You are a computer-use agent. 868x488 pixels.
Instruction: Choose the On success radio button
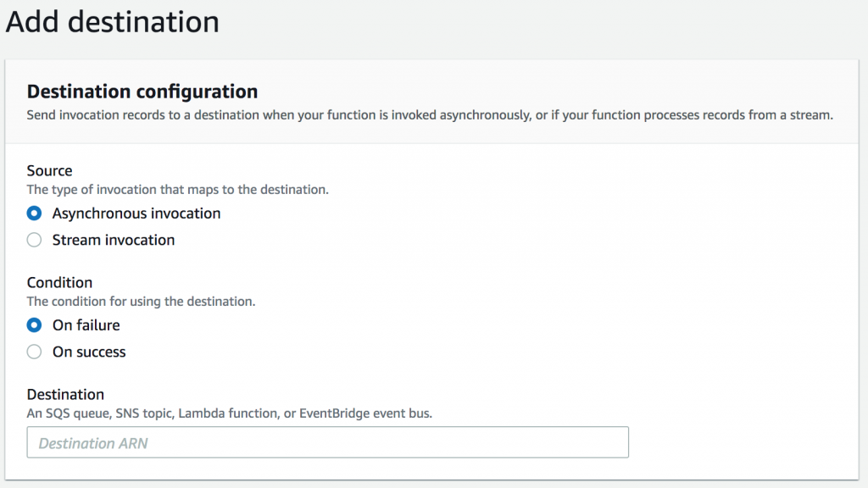point(34,352)
